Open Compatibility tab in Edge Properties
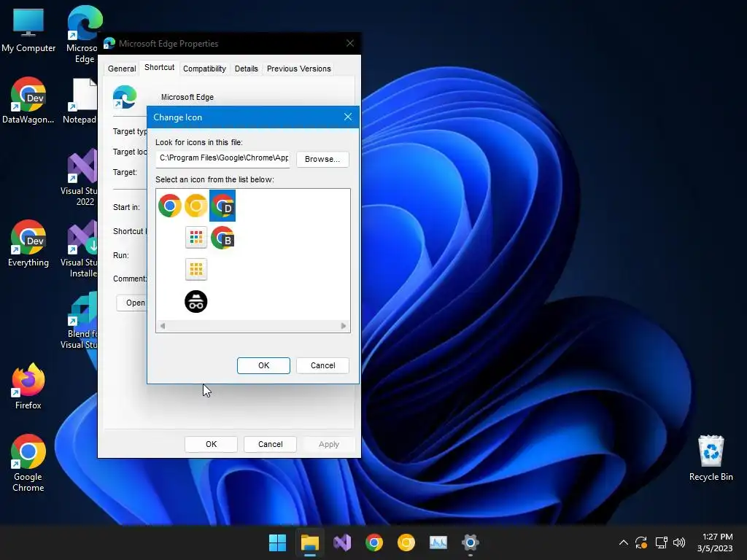Image resolution: width=747 pixels, height=560 pixels. pyautogui.click(x=204, y=69)
